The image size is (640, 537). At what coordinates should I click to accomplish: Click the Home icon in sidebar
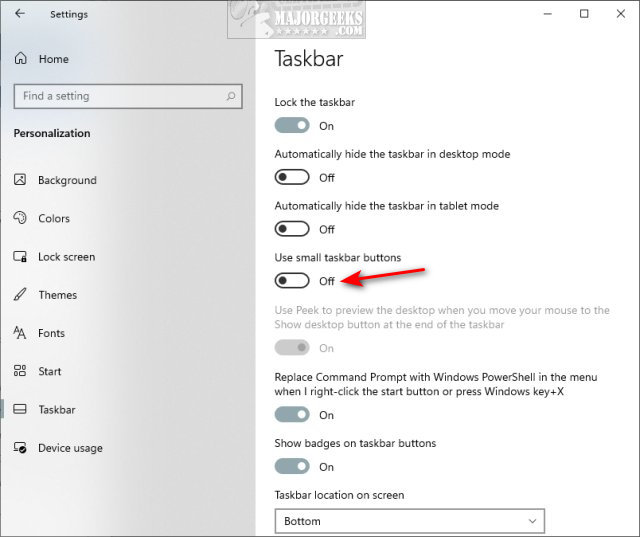(21, 59)
